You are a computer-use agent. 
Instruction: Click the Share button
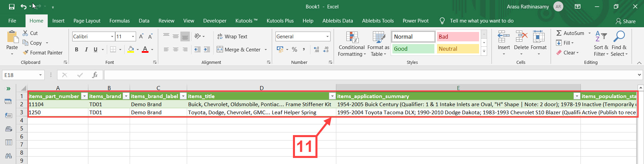[x=626, y=21]
